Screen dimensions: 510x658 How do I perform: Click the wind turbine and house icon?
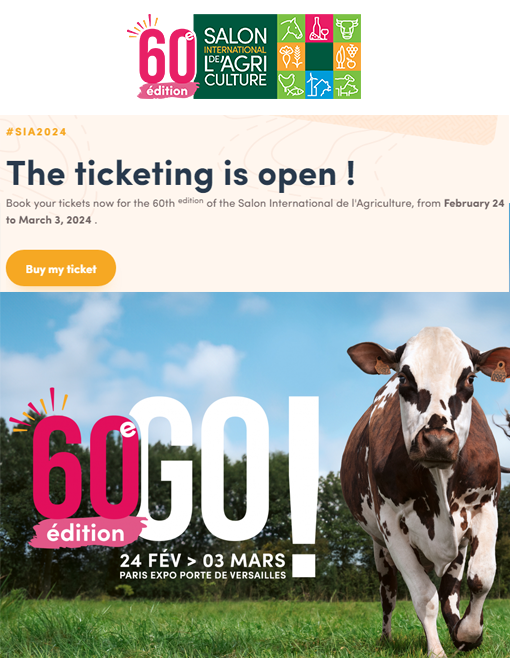click(x=319, y=84)
